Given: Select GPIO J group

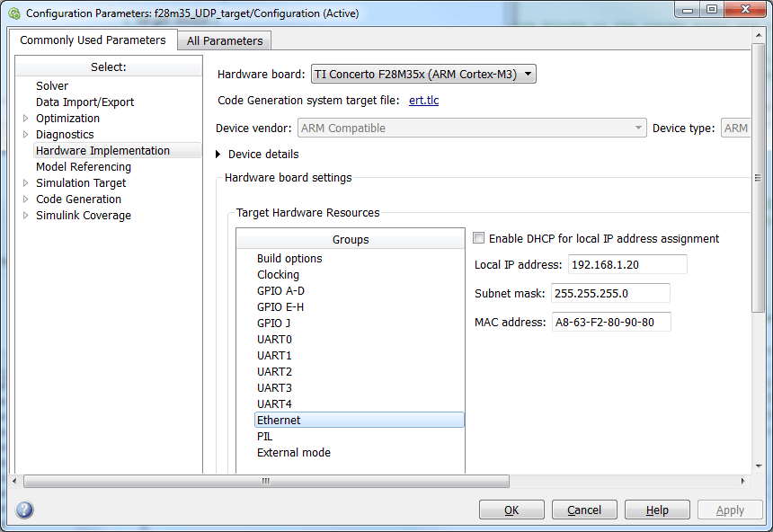Looking at the screenshot, I should click(x=273, y=323).
